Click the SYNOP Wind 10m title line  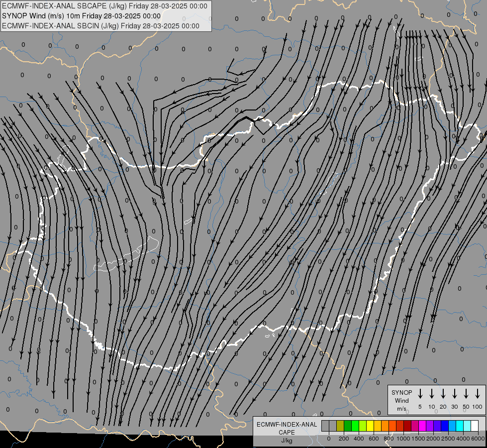coord(82,16)
